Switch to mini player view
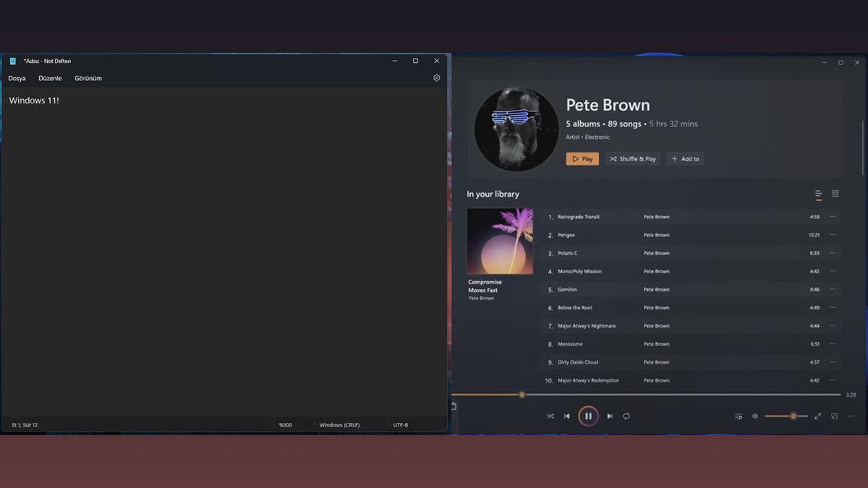Viewport: 868px width, 488px height. (x=834, y=416)
